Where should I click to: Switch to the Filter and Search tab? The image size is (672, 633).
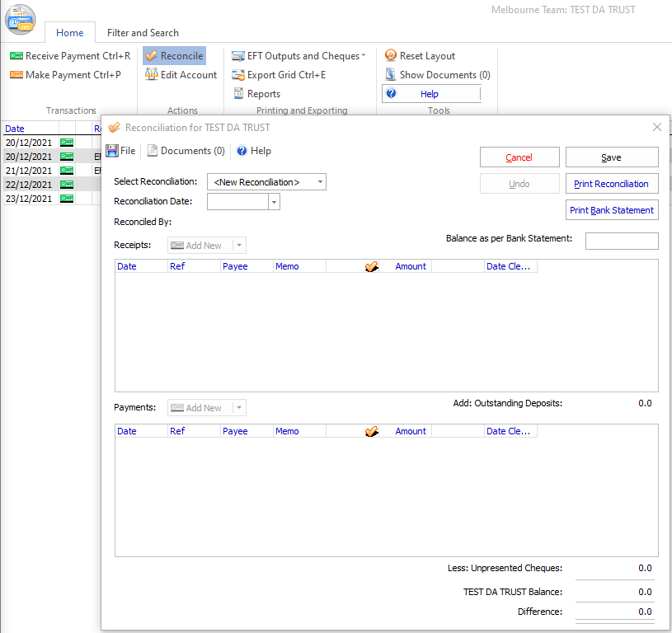coord(143,33)
